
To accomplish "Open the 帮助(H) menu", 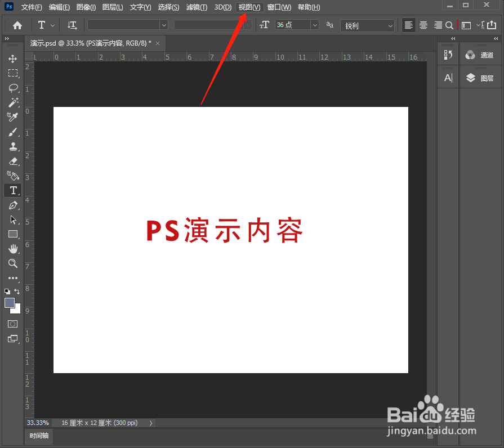I will click(309, 7).
